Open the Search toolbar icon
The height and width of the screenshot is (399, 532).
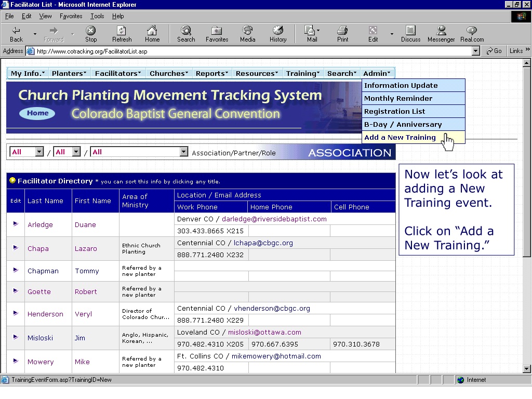point(186,34)
